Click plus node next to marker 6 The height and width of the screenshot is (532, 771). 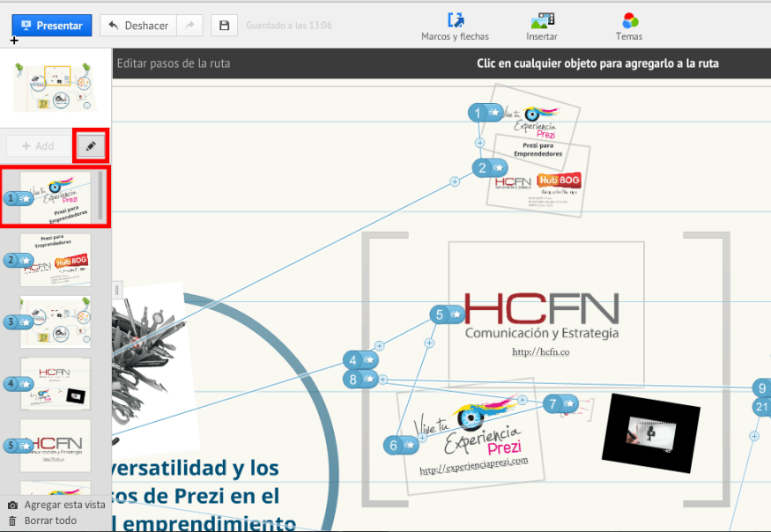point(422,438)
